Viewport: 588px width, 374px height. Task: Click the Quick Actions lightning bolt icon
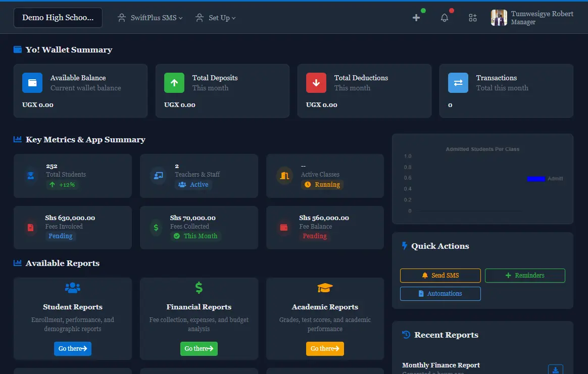pyautogui.click(x=404, y=246)
